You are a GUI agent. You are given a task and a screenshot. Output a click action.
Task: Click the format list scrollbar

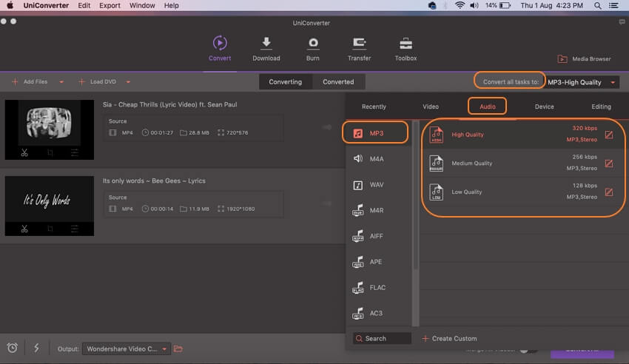coord(416,197)
